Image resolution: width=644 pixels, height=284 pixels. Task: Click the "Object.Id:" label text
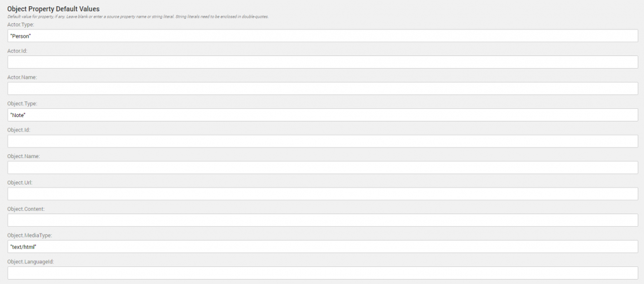[19, 130]
